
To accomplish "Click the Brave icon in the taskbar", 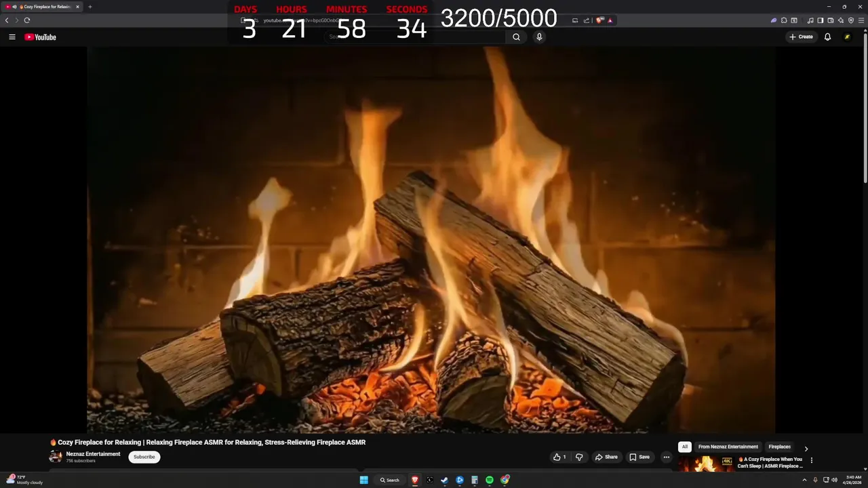I will 415,480.
